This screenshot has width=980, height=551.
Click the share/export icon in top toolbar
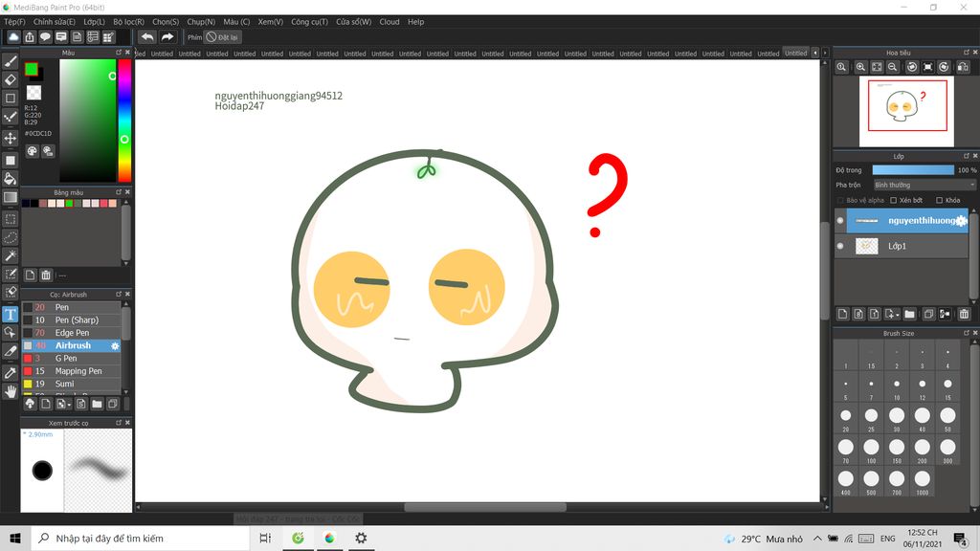[30, 37]
